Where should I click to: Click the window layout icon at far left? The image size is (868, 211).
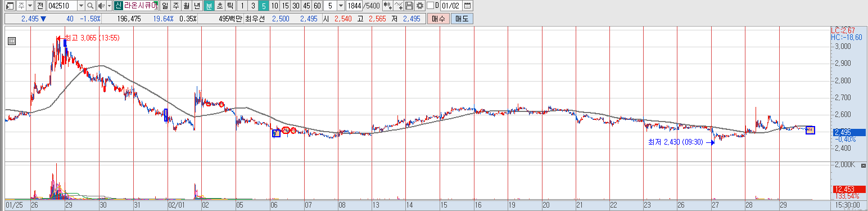pos(10,6)
